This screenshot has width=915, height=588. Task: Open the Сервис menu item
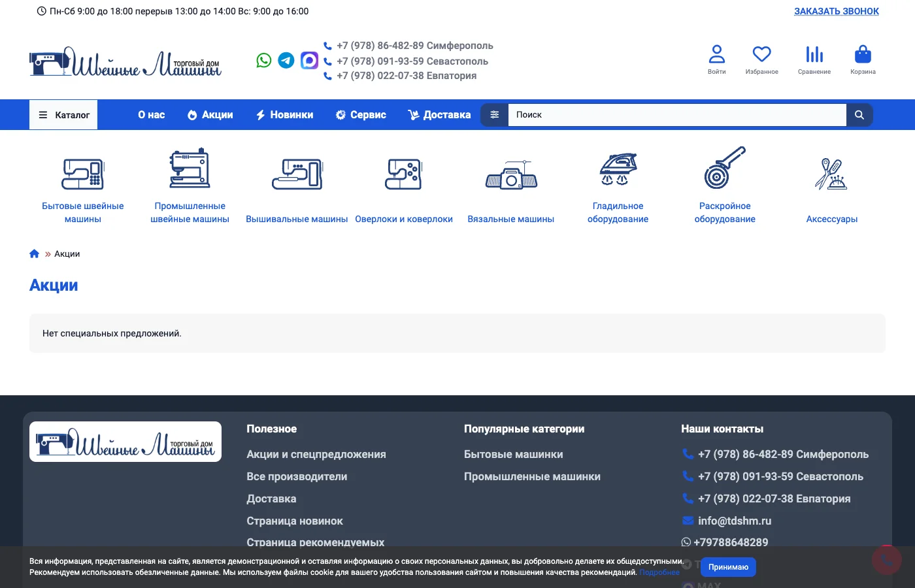(361, 115)
